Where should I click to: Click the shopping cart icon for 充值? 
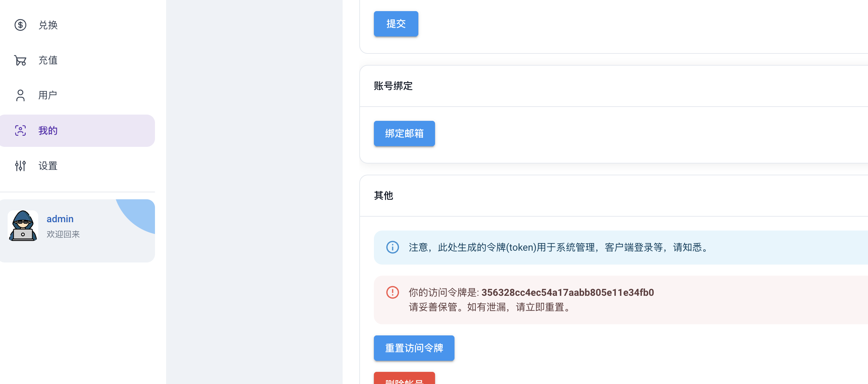tap(21, 60)
